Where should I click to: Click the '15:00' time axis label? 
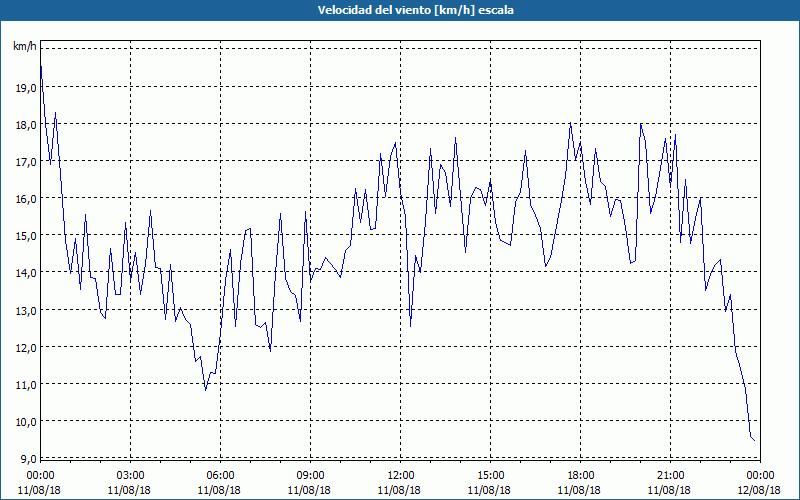490,476
